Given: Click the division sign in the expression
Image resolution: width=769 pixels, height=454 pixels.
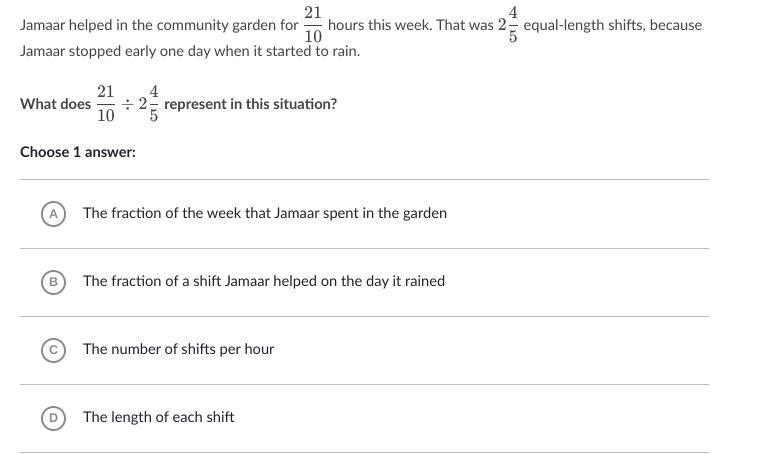Looking at the screenshot, I should [127, 104].
